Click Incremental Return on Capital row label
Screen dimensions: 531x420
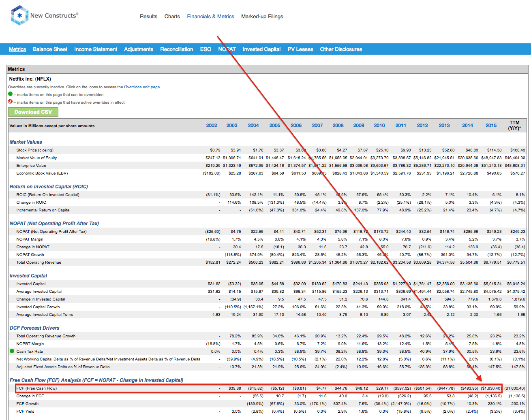click(43, 210)
